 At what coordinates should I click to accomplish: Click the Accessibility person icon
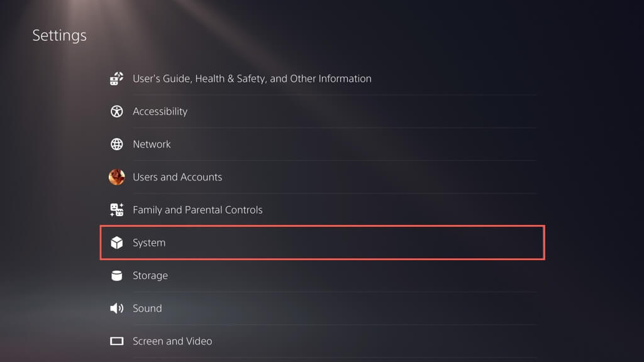click(x=117, y=111)
